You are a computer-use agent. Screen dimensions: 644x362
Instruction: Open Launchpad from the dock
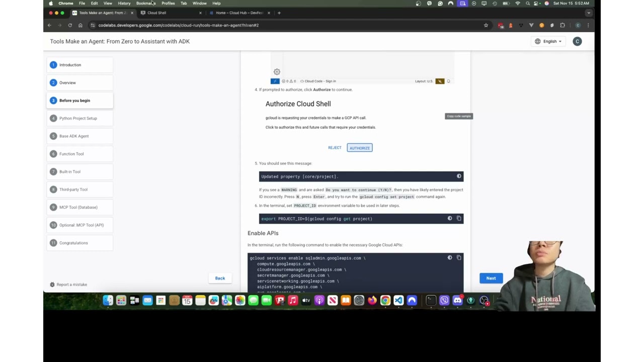(x=121, y=301)
